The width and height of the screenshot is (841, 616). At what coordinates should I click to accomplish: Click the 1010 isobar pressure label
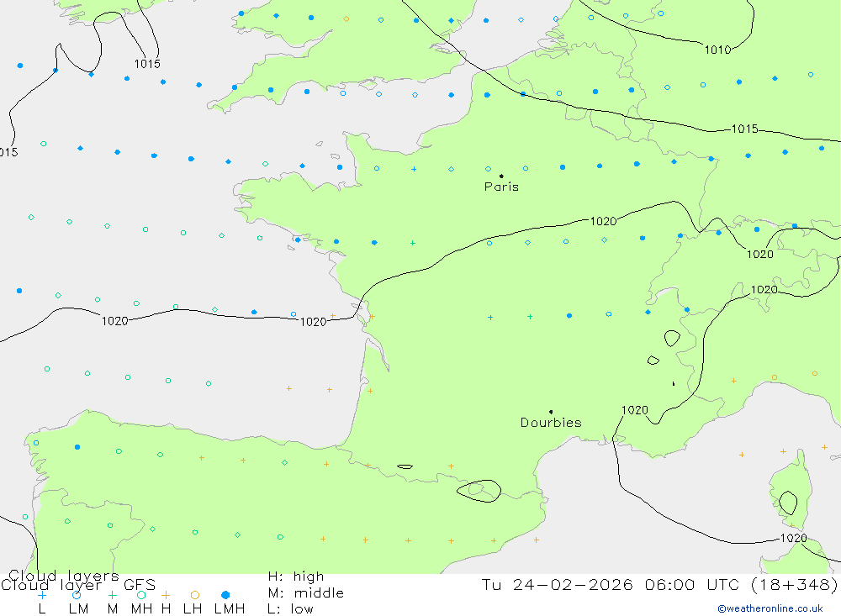click(717, 50)
